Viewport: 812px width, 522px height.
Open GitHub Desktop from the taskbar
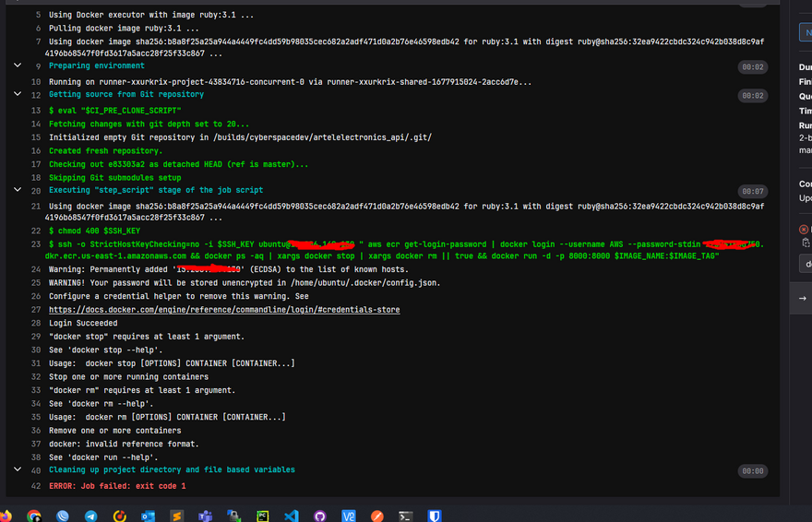pyautogui.click(x=320, y=516)
